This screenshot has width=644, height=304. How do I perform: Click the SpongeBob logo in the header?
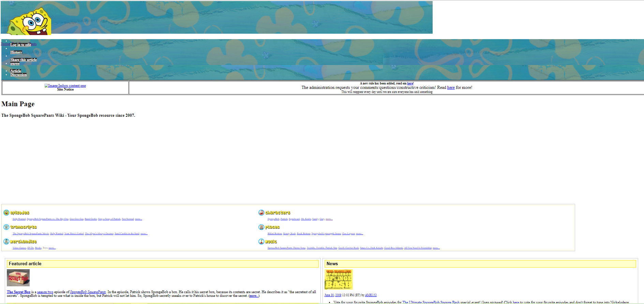[29, 21]
